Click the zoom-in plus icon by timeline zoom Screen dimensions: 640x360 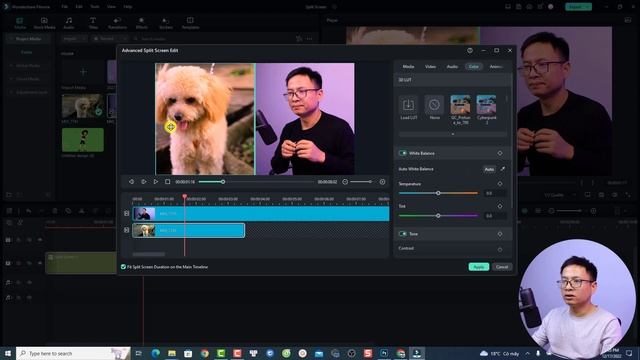(382, 182)
